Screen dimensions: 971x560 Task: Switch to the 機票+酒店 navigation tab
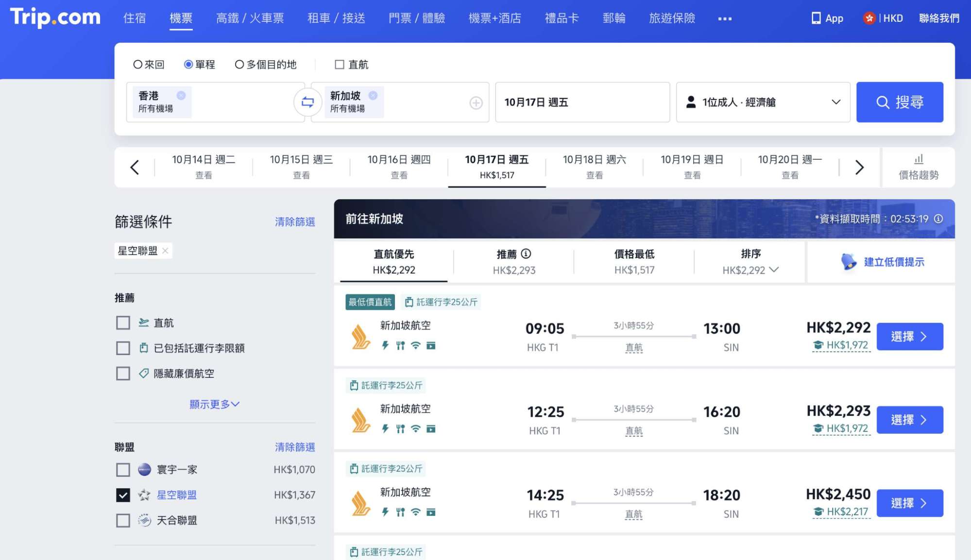point(494,18)
